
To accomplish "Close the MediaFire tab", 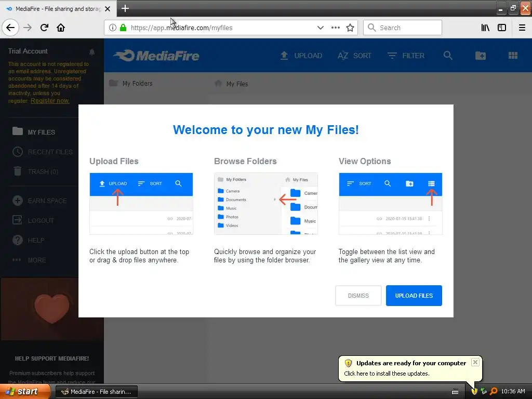I will [x=108, y=9].
